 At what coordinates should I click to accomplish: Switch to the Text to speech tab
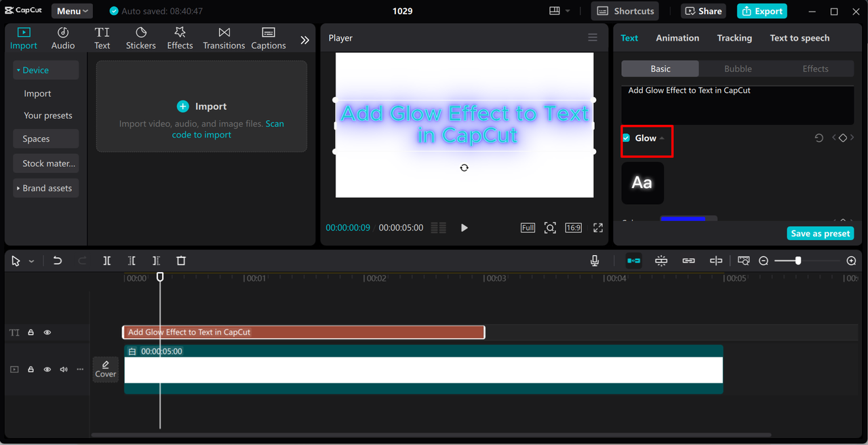point(800,38)
